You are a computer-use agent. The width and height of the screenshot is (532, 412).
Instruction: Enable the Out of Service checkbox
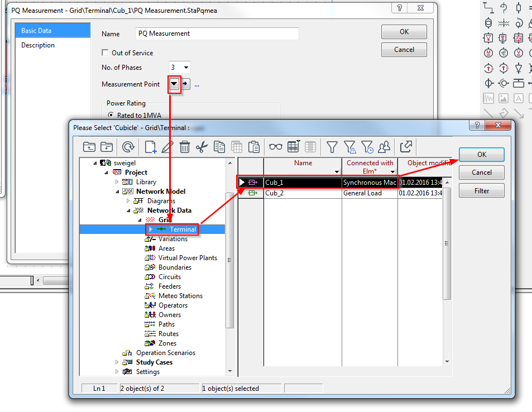[x=105, y=53]
